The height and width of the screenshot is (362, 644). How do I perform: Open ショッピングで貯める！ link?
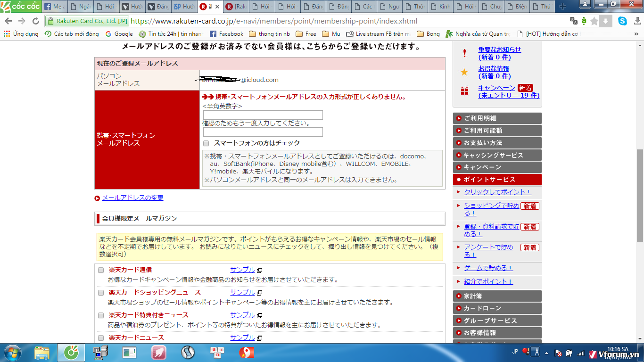click(491, 210)
